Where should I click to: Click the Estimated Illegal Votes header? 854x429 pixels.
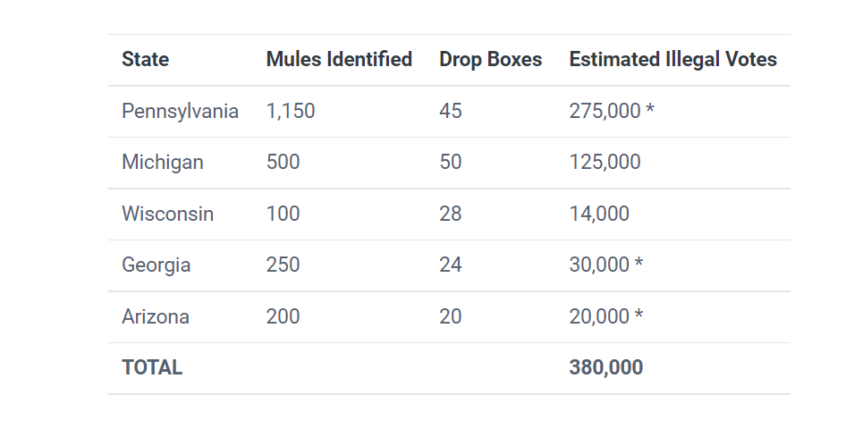tap(672, 60)
